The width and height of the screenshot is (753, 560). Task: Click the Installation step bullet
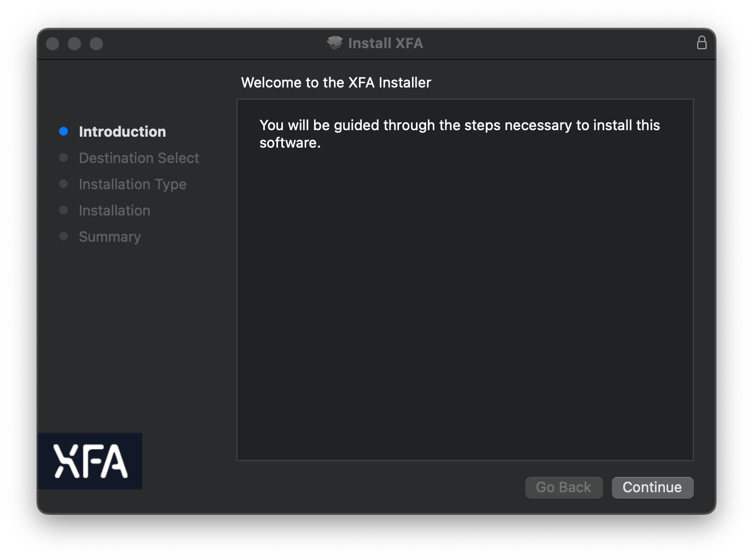coord(63,210)
